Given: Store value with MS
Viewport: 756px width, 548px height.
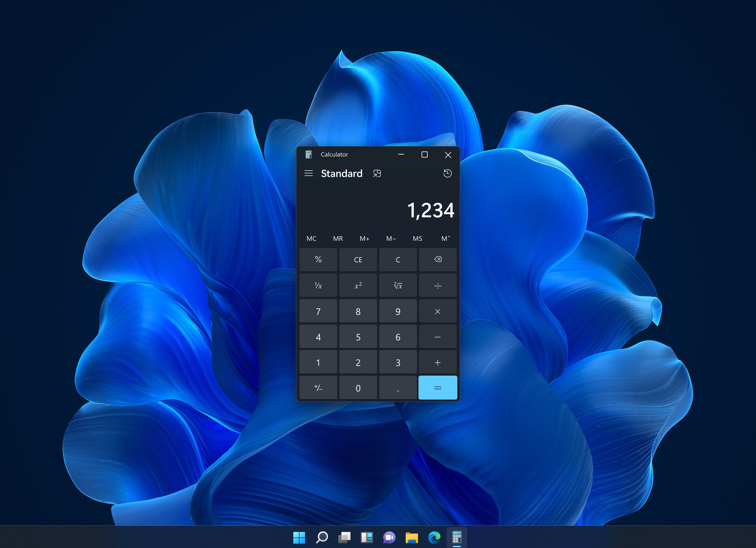Looking at the screenshot, I should pyautogui.click(x=417, y=239).
